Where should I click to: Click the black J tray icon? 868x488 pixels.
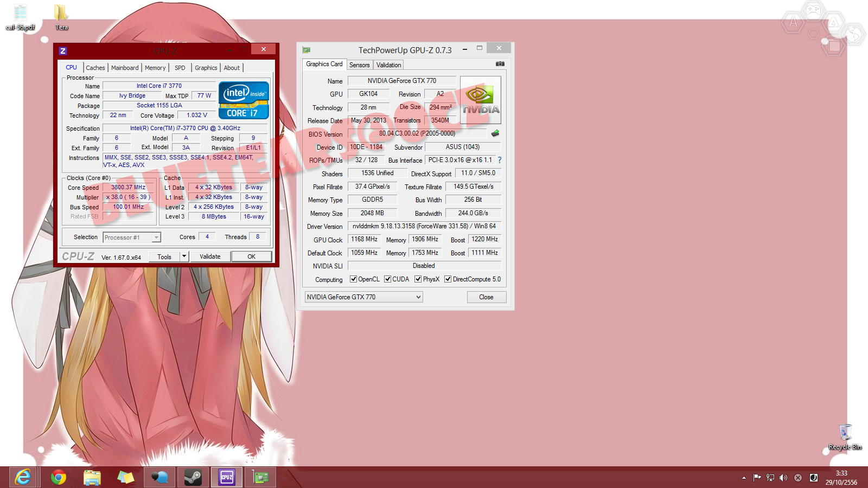click(814, 478)
